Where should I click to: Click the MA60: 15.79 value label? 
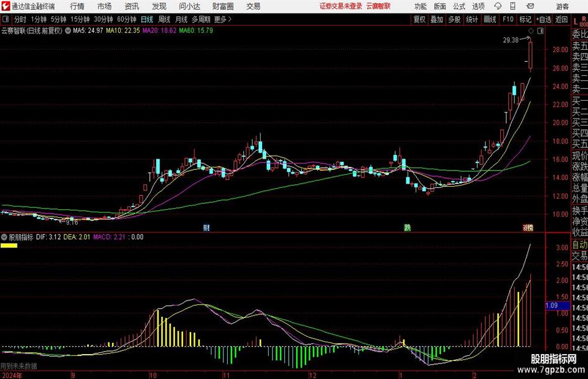click(196, 30)
